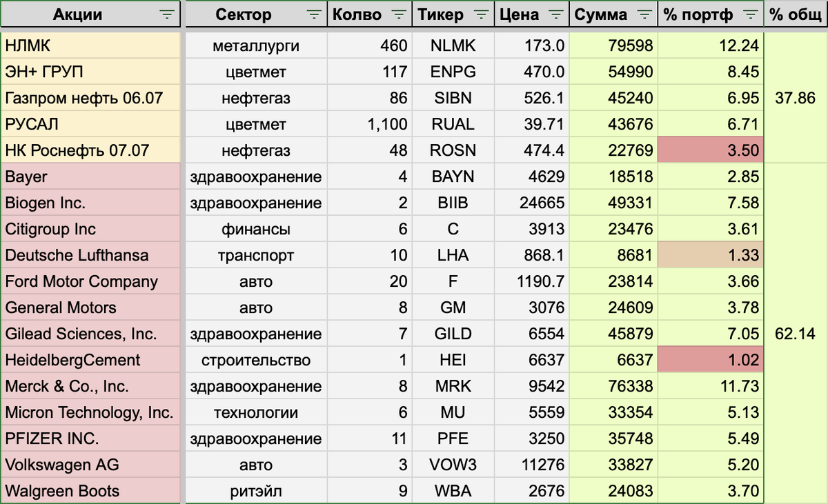Image resolution: width=828 pixels, height=504 pixels.
Task: Click ticker cell NLMK
Action: pyautogui.click(x=453, y=46)
